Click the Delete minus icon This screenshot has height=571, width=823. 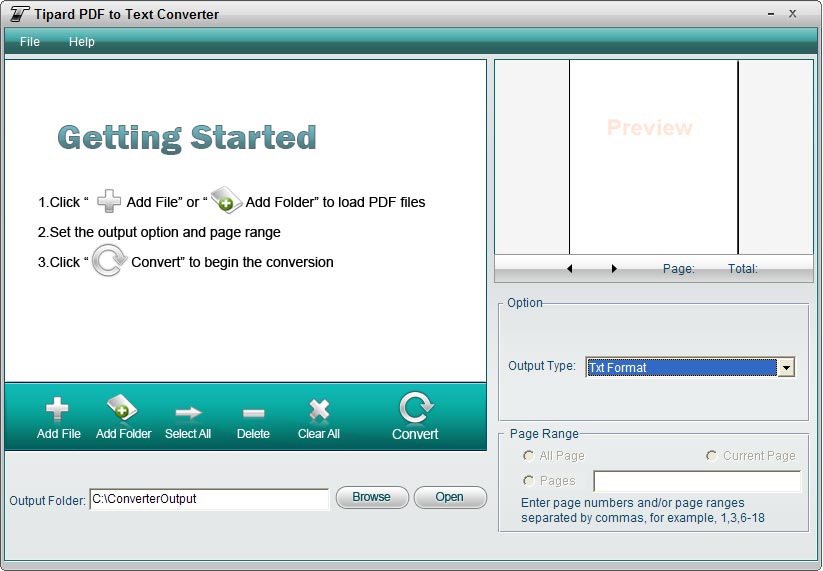point(254,414)
